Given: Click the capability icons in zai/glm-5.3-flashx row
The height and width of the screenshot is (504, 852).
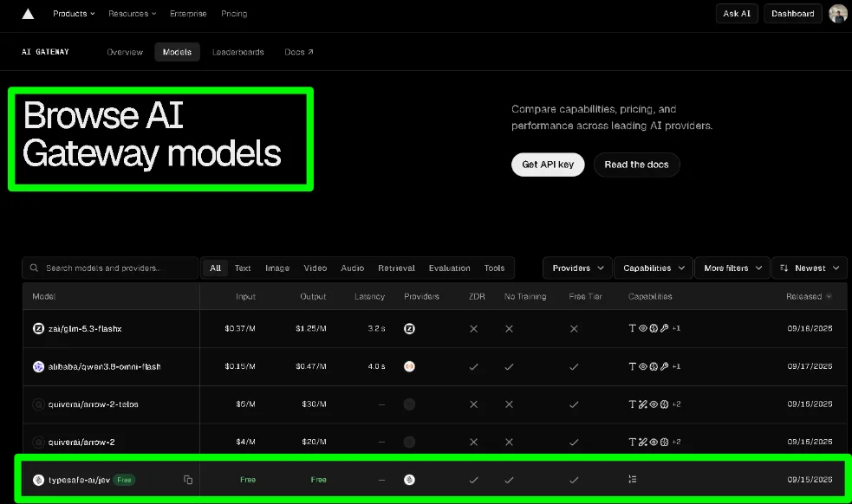Looking at the screenshot, I should coord(654,328).
